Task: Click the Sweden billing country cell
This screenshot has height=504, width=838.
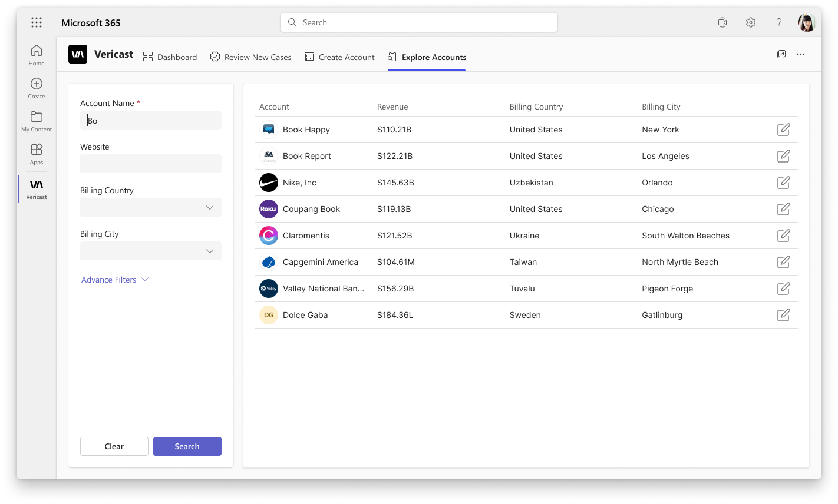Action: (525, 315)
